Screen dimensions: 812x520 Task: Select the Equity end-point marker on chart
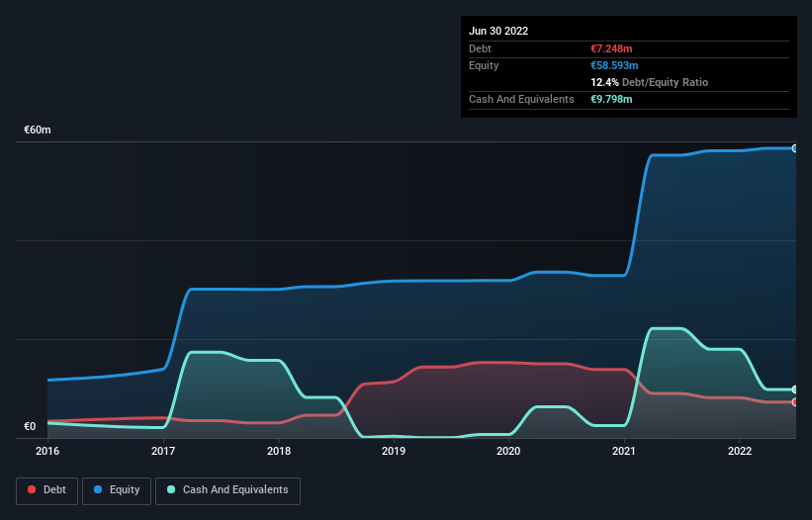coord(795,148)
